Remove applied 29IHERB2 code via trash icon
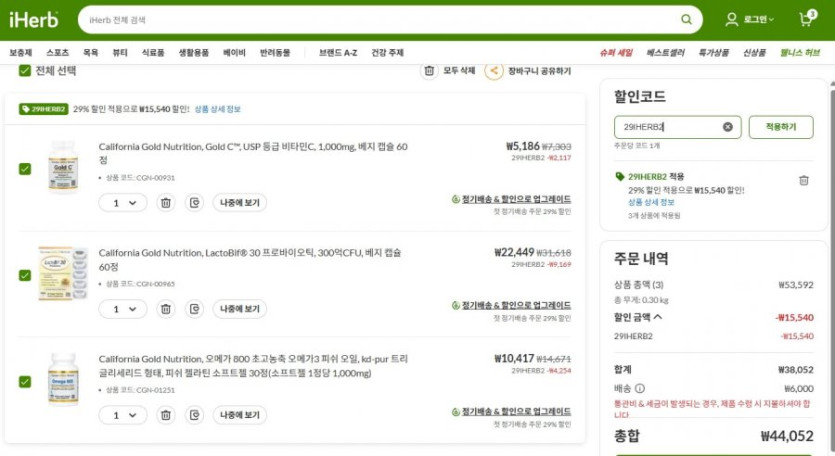Image resolution: width=835 pixels, height=456 pixels. pos(803,180)
